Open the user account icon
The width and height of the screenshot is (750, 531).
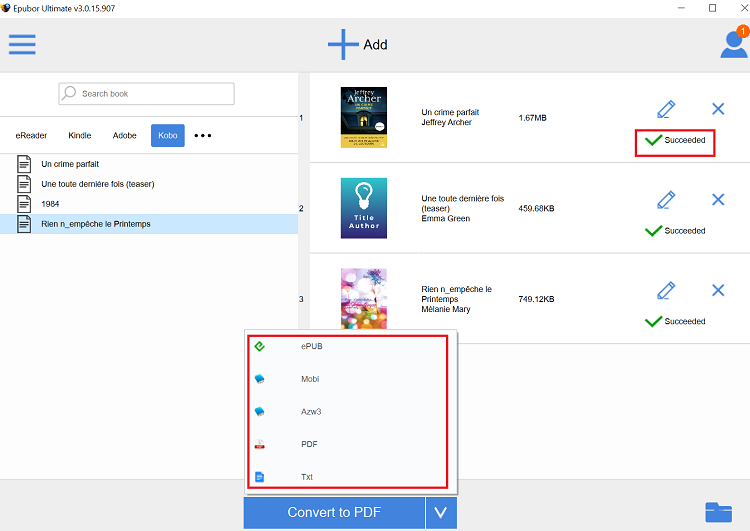pyautogui.click(x=733, y=44)
